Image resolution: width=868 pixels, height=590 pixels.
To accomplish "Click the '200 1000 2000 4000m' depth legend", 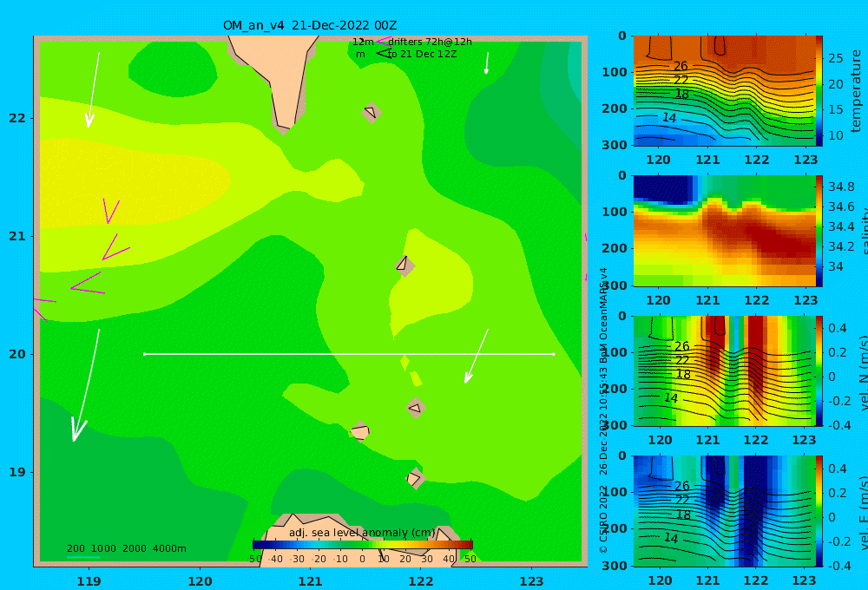I will (126, 548).
